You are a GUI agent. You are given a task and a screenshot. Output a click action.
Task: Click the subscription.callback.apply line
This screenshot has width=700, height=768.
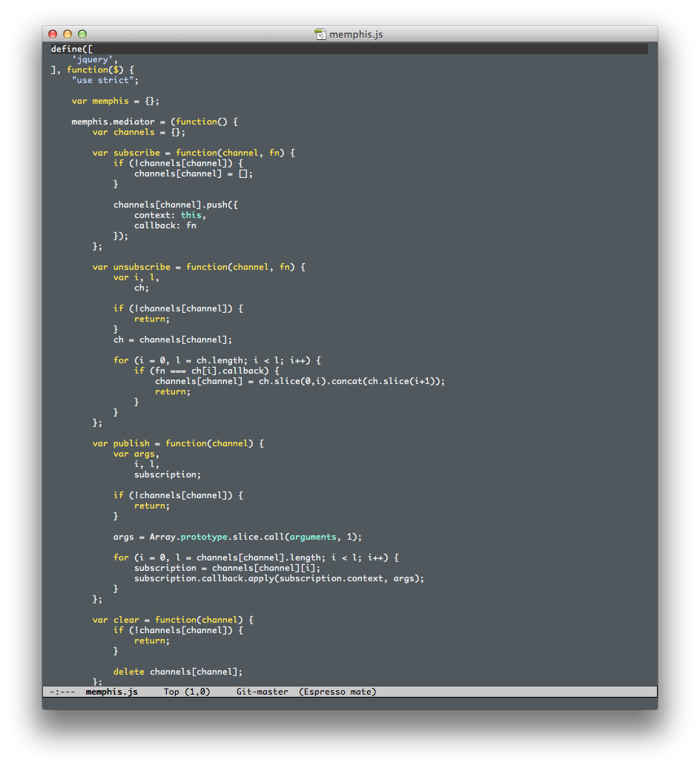point(280,578)
